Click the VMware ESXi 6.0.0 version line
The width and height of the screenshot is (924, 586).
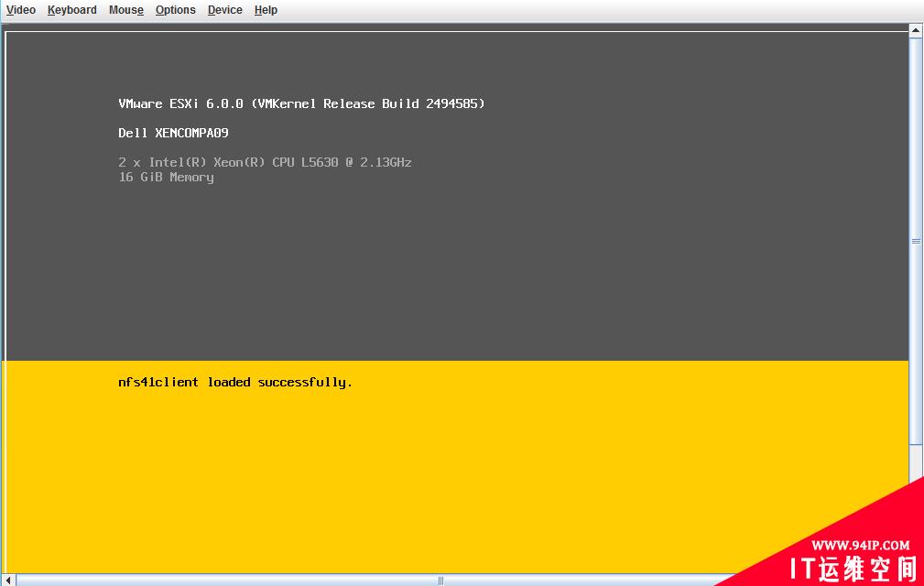301,103
